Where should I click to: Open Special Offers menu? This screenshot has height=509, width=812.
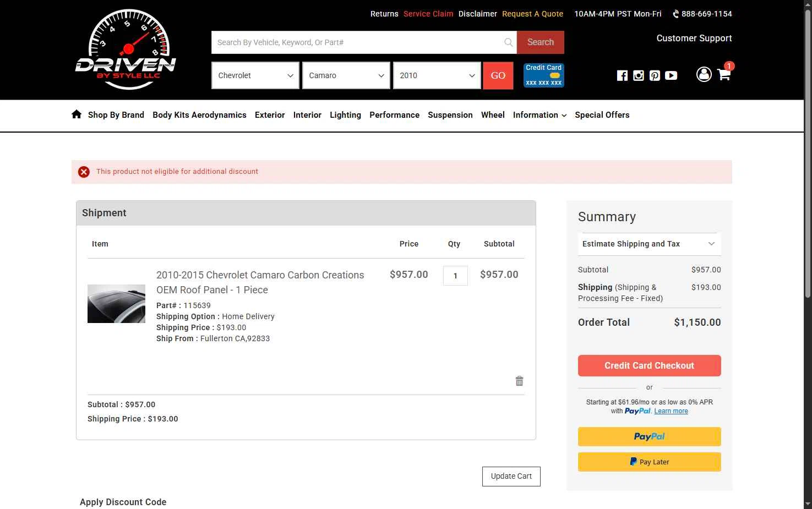click(x=602, y=115)
